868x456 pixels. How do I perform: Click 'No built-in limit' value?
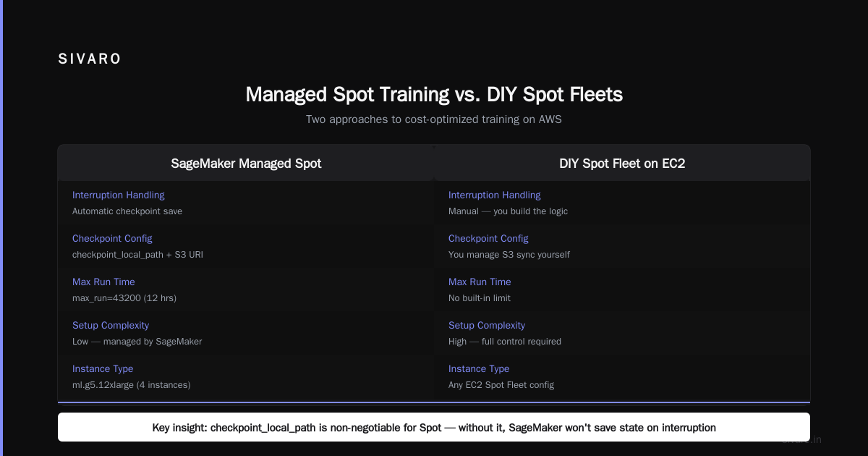point(480,298)
